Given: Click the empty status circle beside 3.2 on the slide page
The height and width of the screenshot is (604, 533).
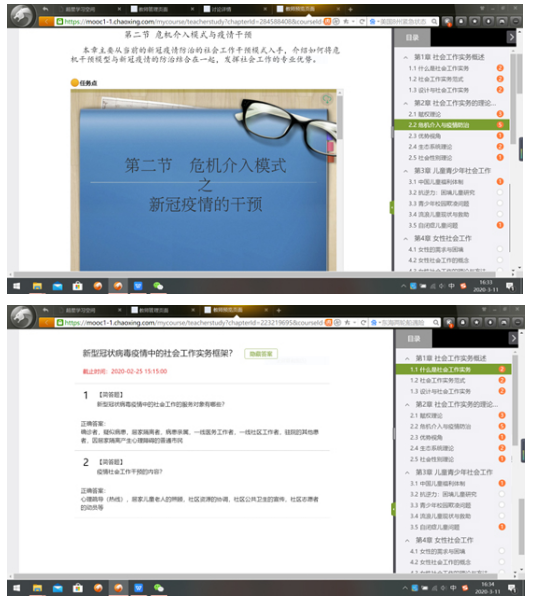Looking at the screenshot, I should 500,192.
